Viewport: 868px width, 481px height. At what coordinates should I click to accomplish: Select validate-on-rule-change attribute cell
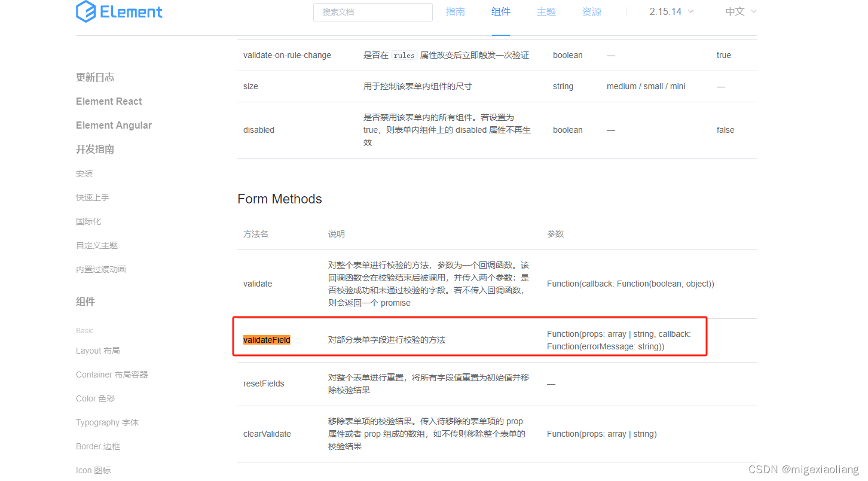(287, 55)
